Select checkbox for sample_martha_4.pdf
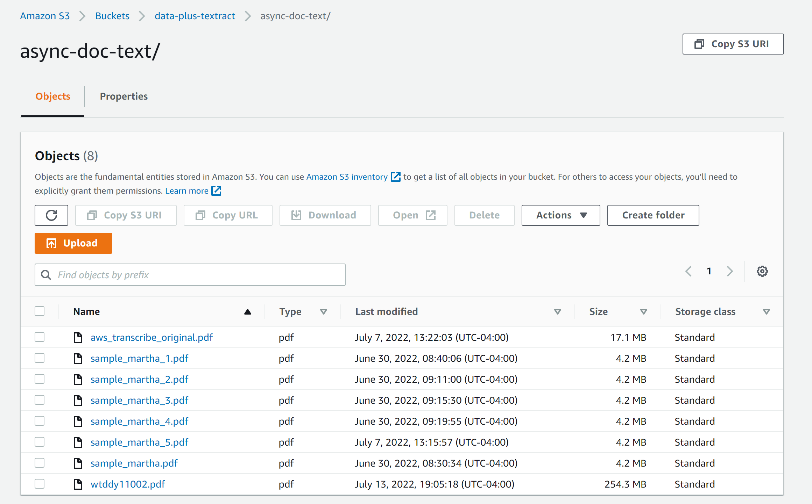Viewport: 812px width, 504px height. coord(40,421)
